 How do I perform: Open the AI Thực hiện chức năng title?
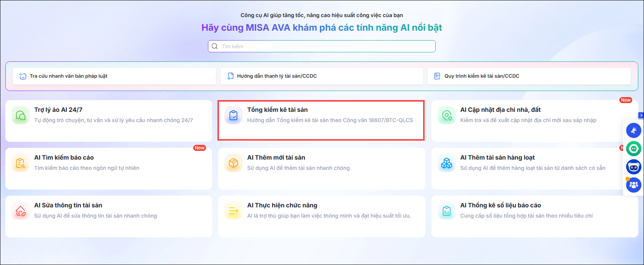coord(282,205)
